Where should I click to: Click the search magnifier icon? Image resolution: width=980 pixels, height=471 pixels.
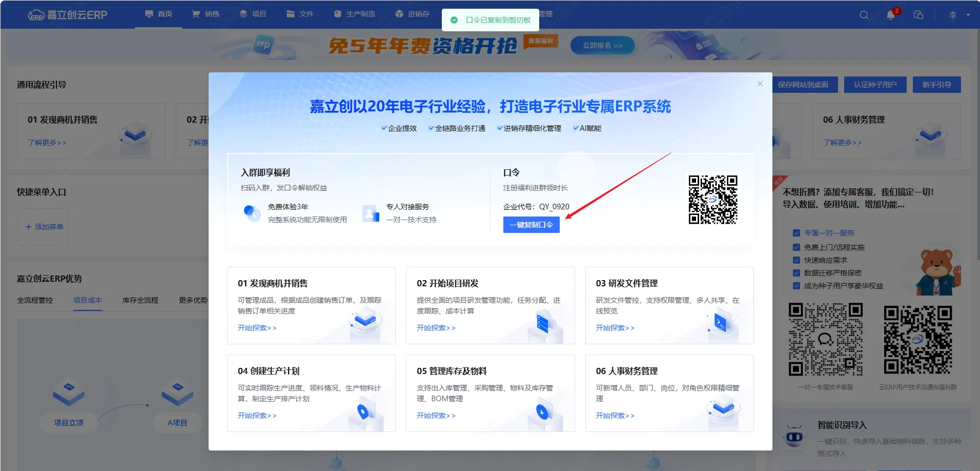[x=864, y=15]
